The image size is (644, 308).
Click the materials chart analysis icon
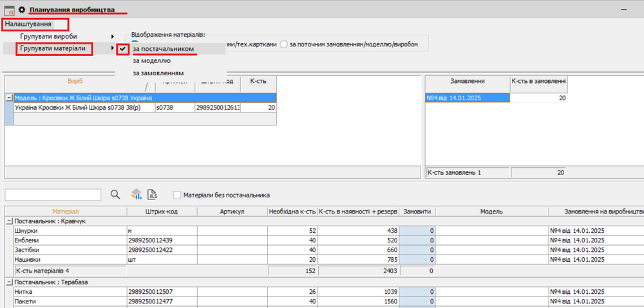[x=137, y=195]
